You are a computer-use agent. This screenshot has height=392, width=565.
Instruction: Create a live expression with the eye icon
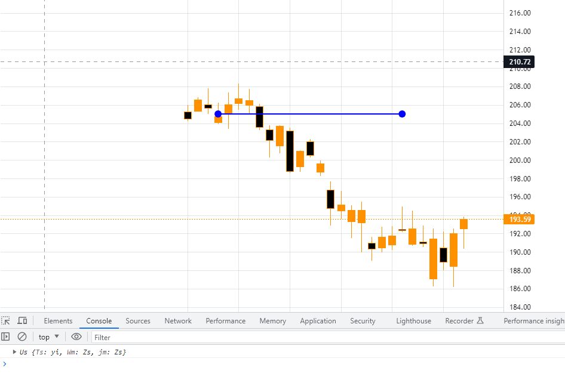(76, 337)
